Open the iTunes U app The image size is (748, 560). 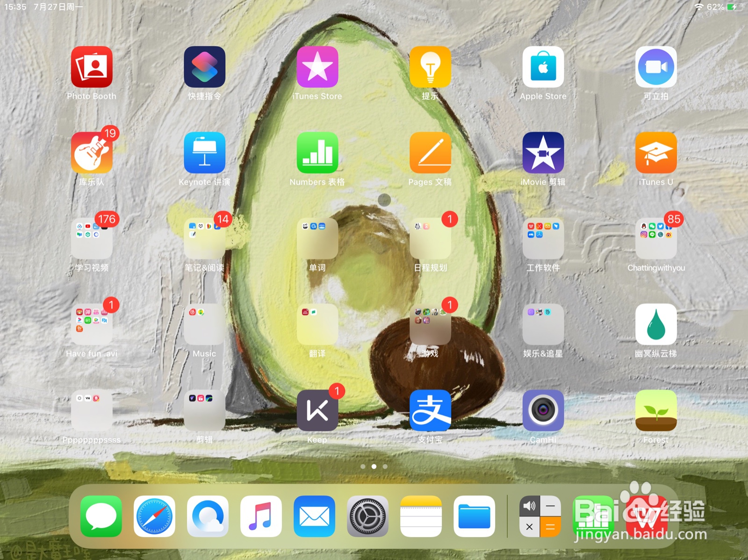click(656, 153)
